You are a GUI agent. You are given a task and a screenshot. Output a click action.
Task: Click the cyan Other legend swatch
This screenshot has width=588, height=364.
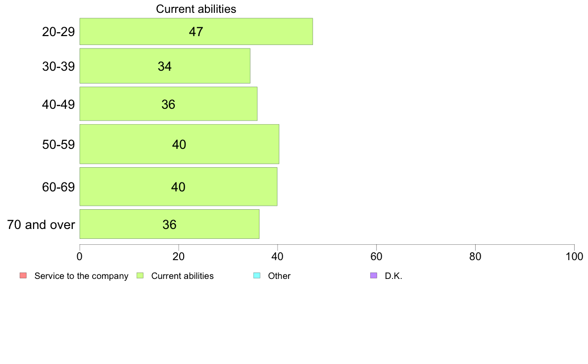point(257,275)
